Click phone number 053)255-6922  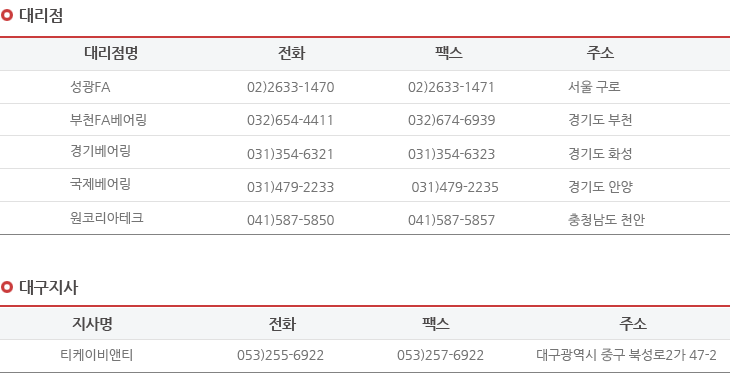coord(280,356)
